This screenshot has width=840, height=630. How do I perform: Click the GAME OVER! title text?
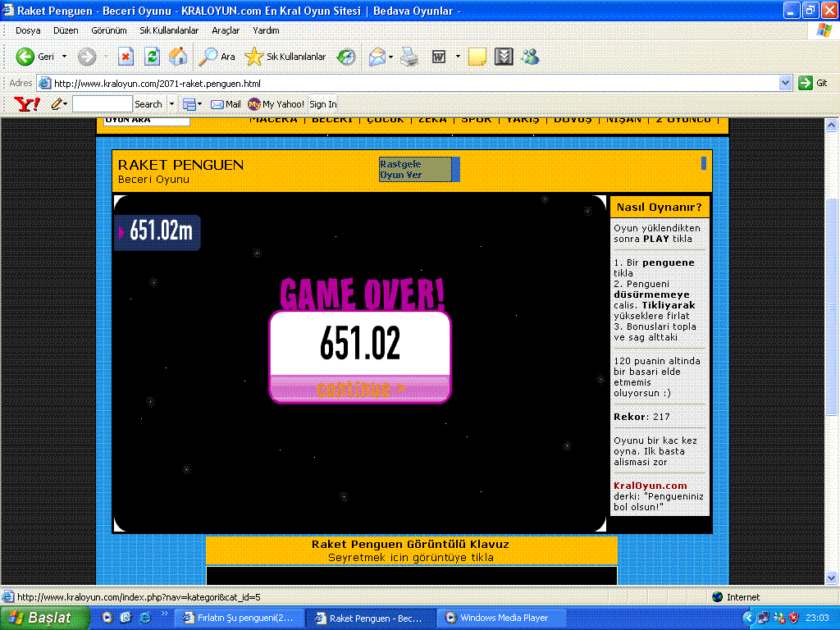pyautogui.click(x=362, y=294)
